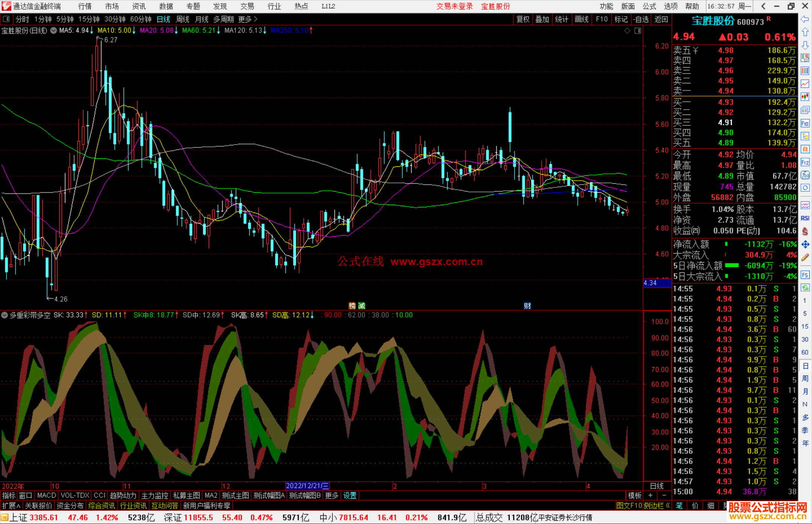Toggle the round indicator button next to 多重彩带多空
Viewport: 812px width, 524px height.
pyautogui.click(x=5, y=315)
